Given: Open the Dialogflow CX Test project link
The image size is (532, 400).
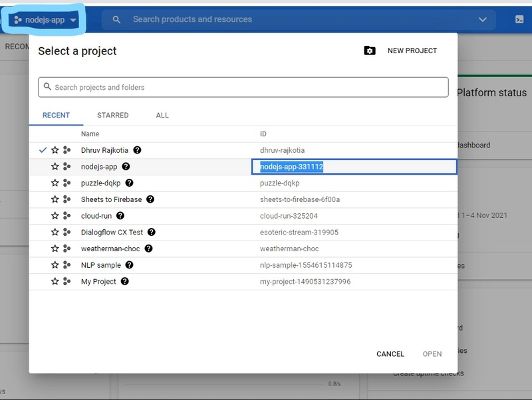Looking at the screenshot, I should click(x=112, y=232).
